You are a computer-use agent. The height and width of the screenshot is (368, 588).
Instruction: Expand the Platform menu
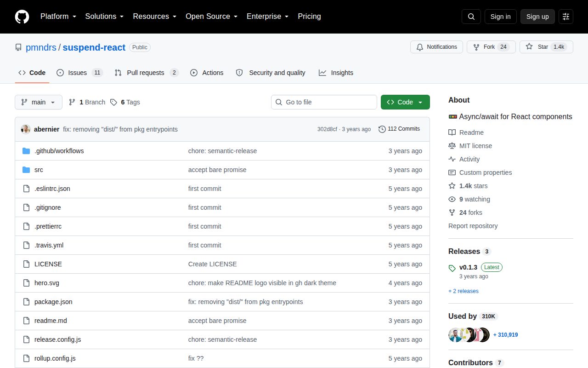tap(58, 16)
